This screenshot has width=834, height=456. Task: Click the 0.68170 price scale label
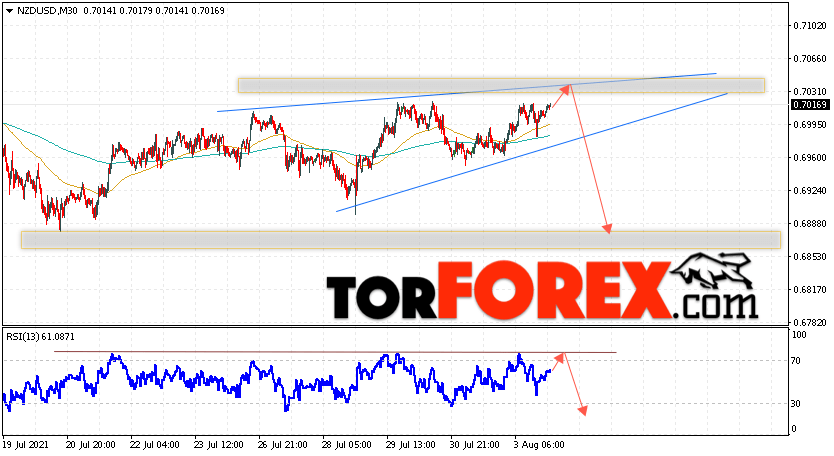tap(810, 289)
